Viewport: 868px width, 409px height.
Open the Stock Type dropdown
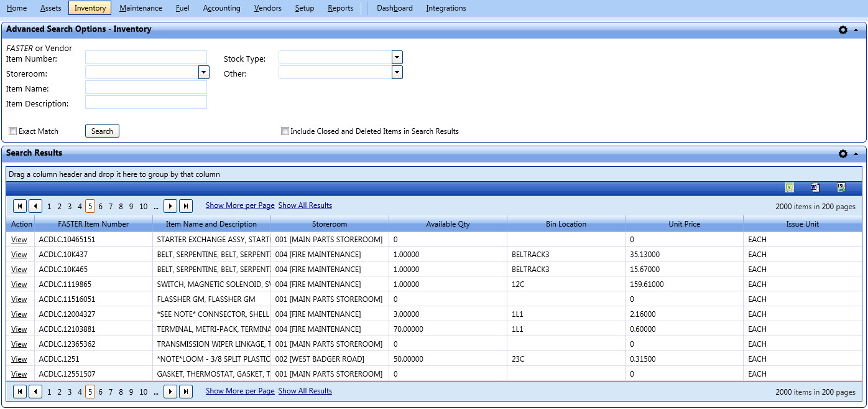(397, 57)
